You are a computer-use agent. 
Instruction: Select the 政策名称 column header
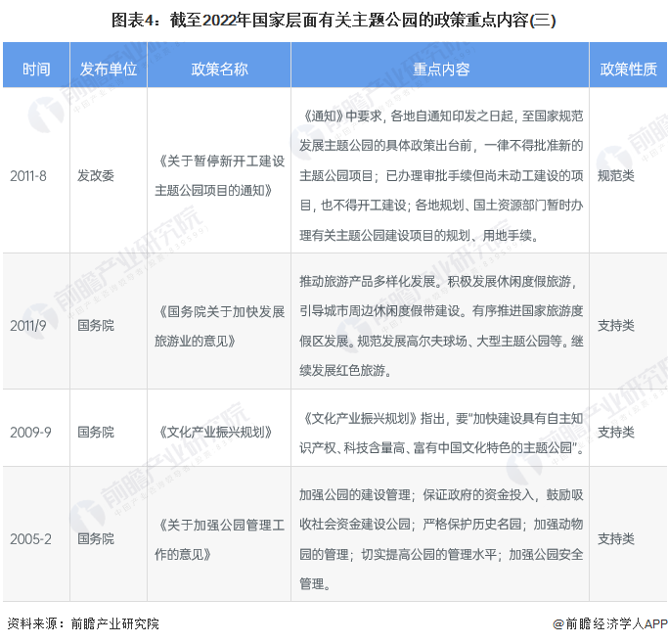tap(219, 69)
